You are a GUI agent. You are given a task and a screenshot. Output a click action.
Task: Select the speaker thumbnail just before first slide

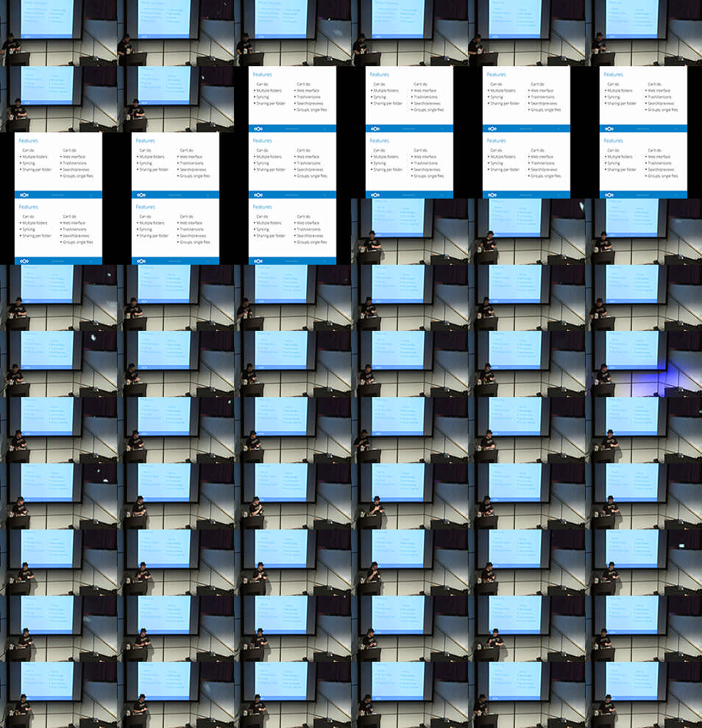pos(175,99)
